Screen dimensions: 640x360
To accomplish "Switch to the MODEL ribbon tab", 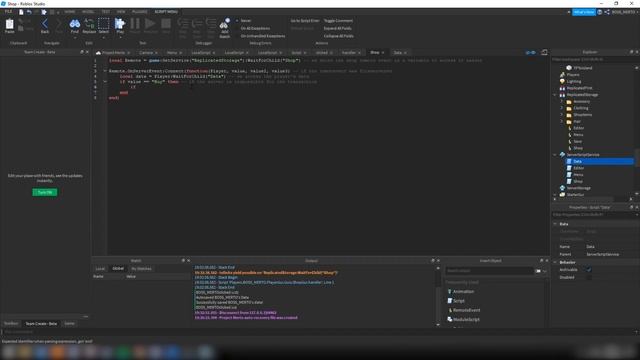I will (88, 12).
